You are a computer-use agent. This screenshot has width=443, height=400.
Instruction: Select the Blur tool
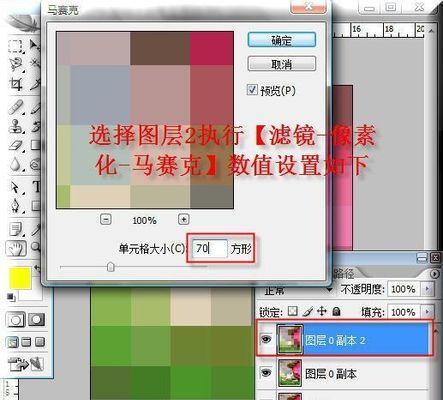pos(16,164)
